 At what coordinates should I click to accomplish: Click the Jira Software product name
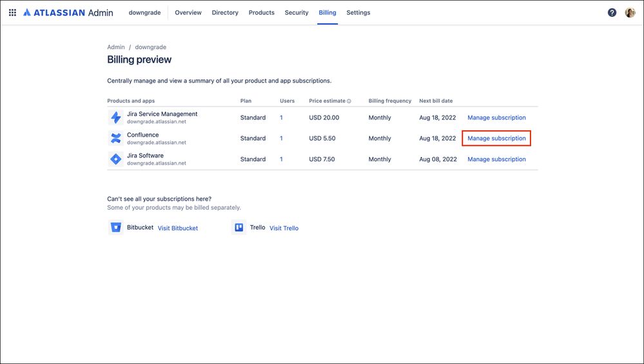[145, 156]
